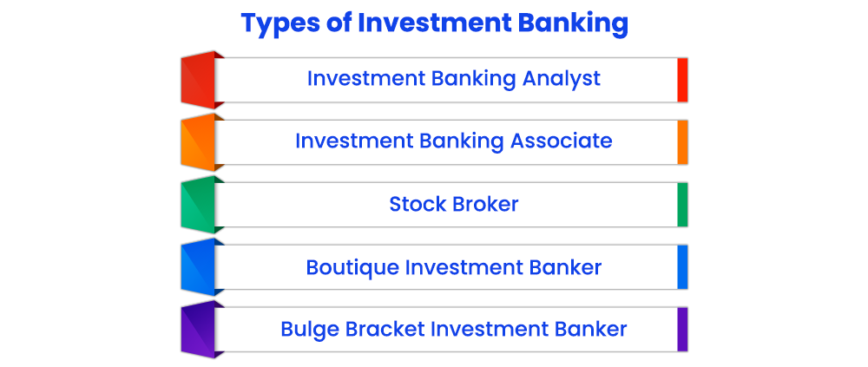868x367 pixels.
Task: Click the purple bar ending Bulge Bracket banner
Action: tap(682, 330)
